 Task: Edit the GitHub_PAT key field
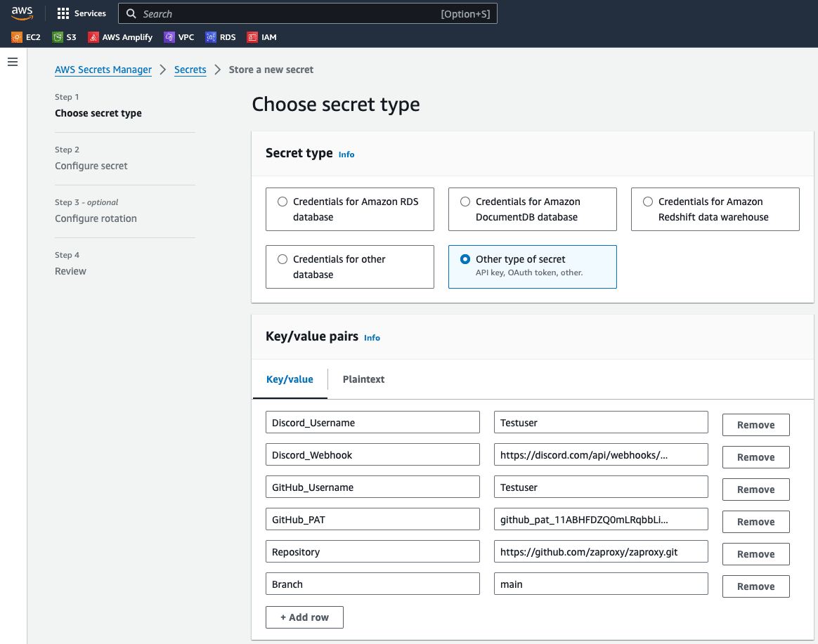click(x=372, y=520)
